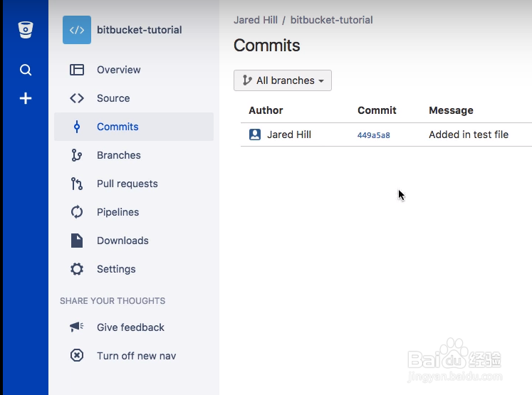This screenshot has height=395, width=532.
Task: Click the Settings gear icon
Action: click(x=77, y=269)
